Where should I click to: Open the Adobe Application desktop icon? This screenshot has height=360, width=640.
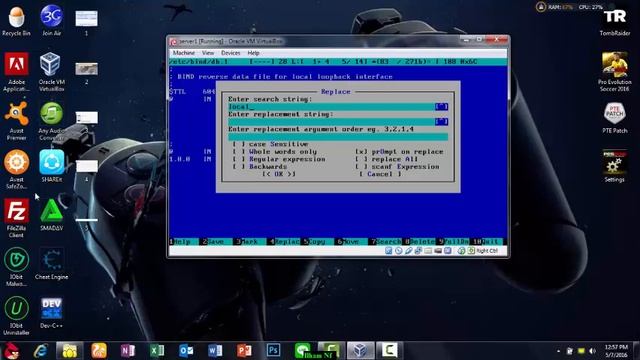click(x=16, y=72)
